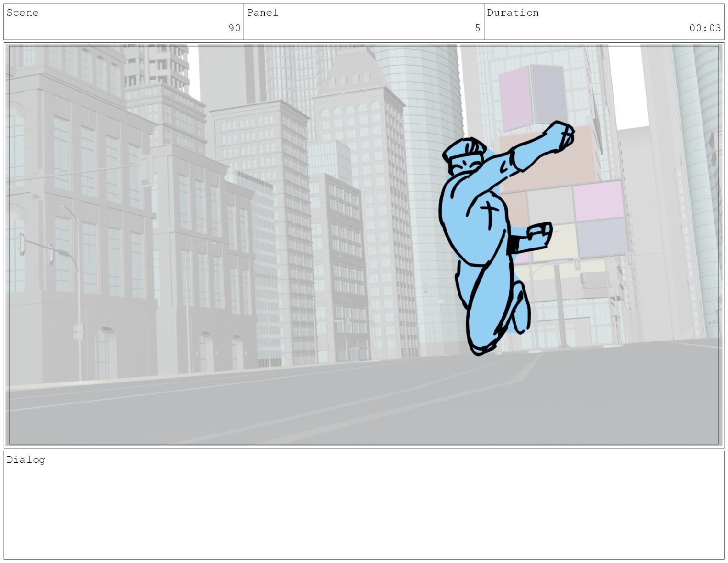
Task: Select the scene number 90
Action: pos(234,28)
